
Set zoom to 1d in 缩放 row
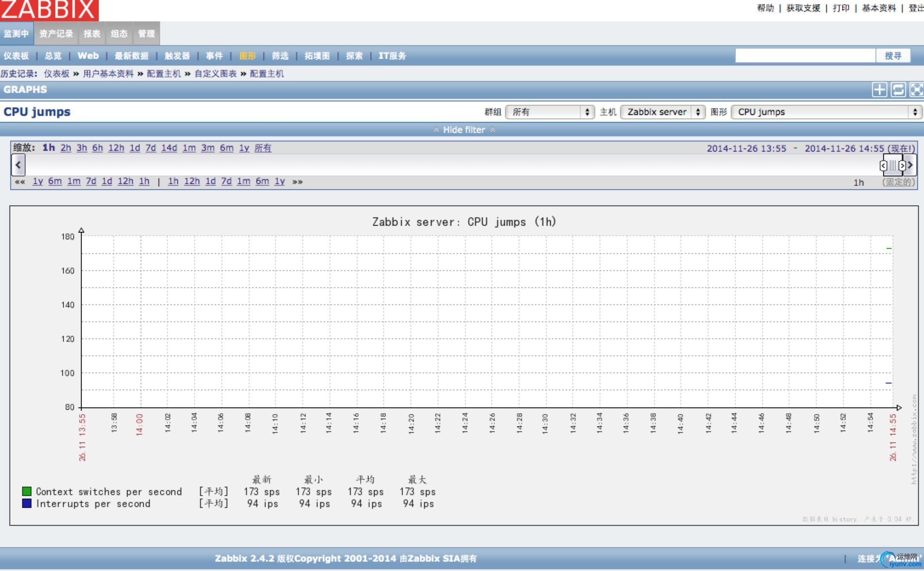135,148
